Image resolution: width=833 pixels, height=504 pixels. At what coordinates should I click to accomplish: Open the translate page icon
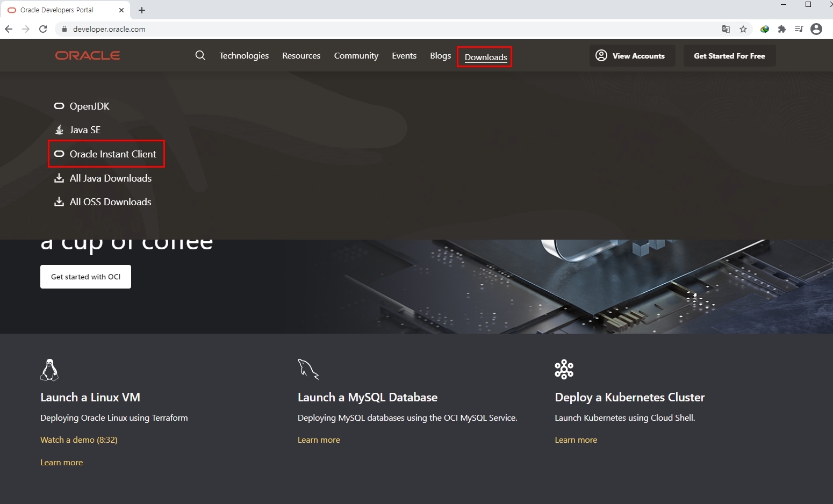click(x=726, y=29)
